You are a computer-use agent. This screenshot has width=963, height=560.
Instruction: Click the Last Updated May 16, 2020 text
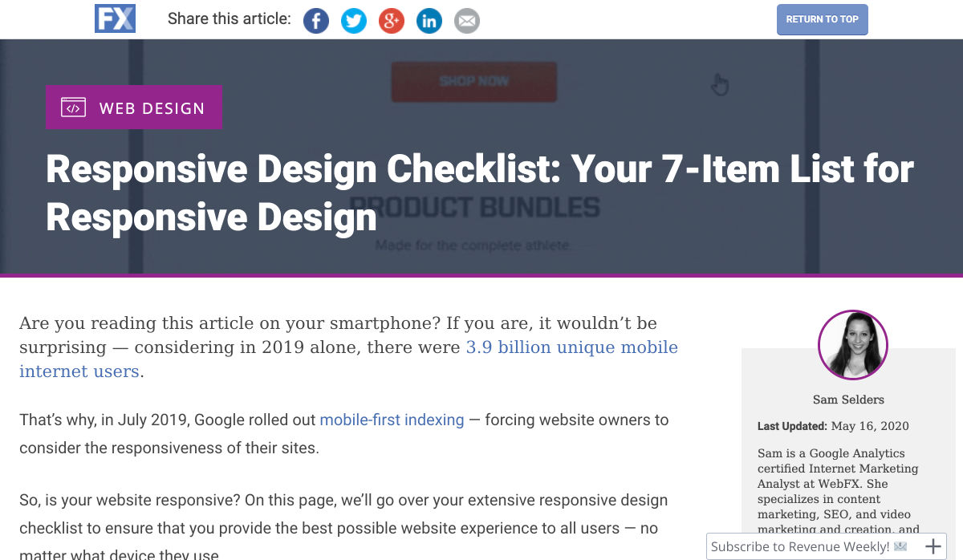[x=833, y=426]
